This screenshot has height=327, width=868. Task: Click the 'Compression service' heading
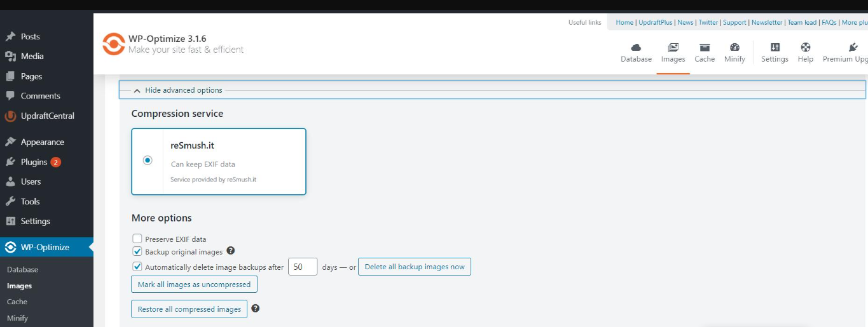coord(177,114)
